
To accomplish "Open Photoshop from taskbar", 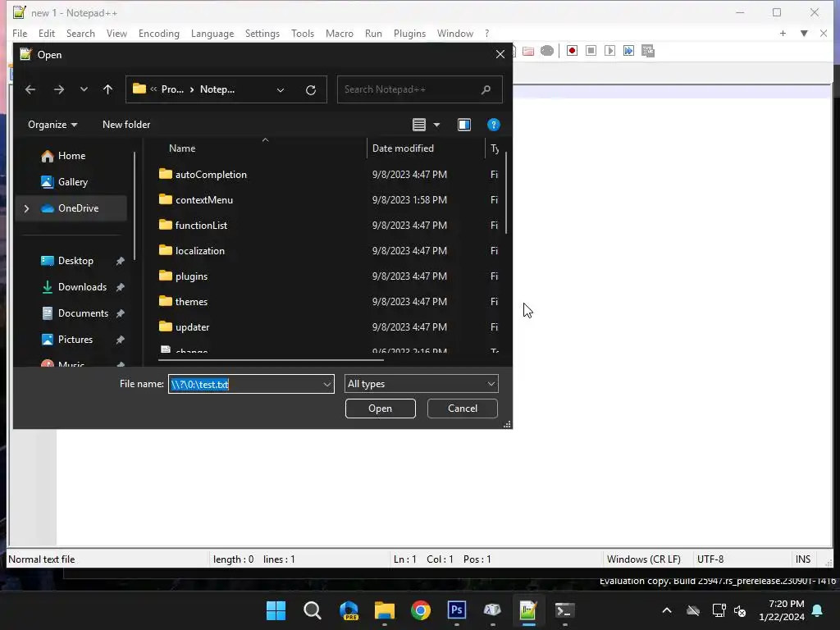I will click(456, 610).
